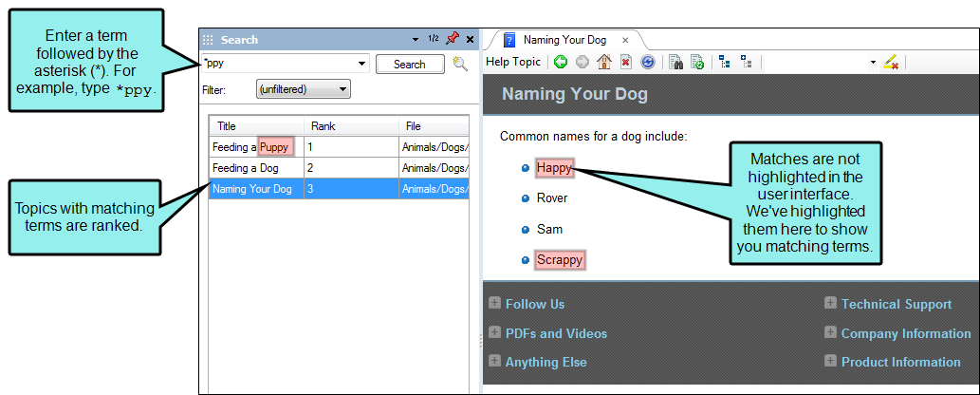Click the blue Refresh icon
Image resolution: width=980 pixels, height=395 pixels.
[648, 62]
